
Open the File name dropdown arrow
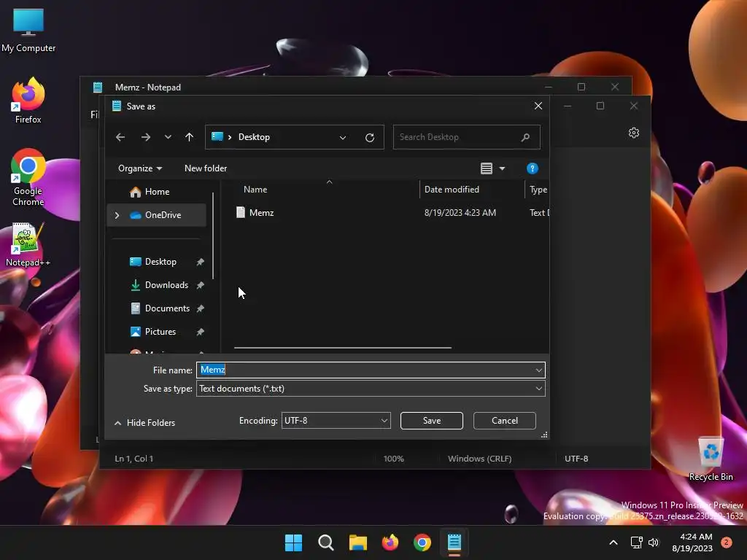coord(539,370)
